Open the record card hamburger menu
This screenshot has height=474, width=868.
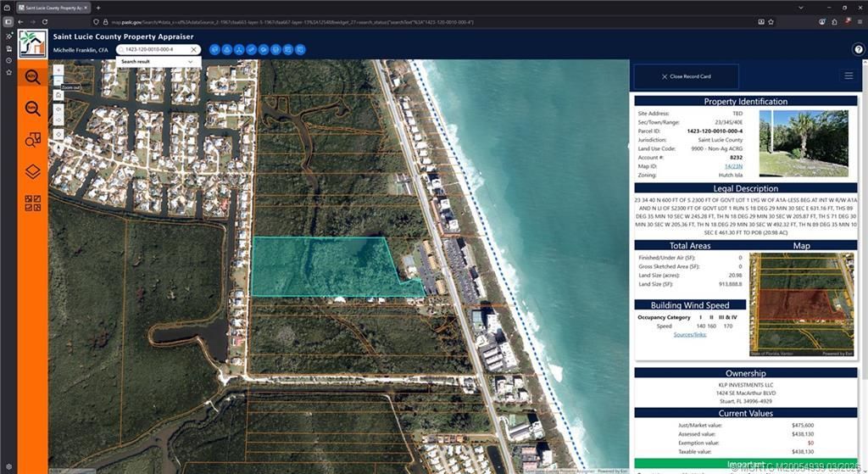click(848, 76)
